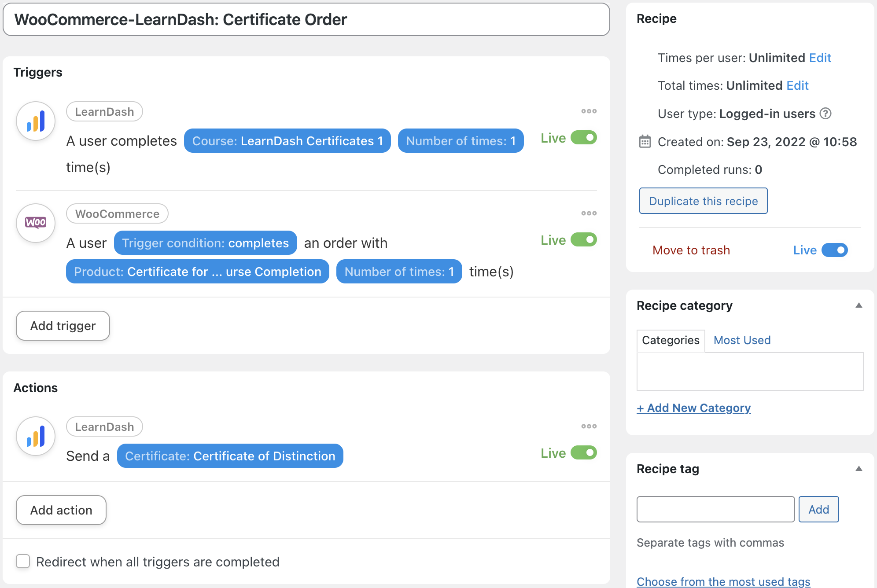Click the question mark beside Logged-in users
Screen dimensions: 877x588
pos(825,114)
